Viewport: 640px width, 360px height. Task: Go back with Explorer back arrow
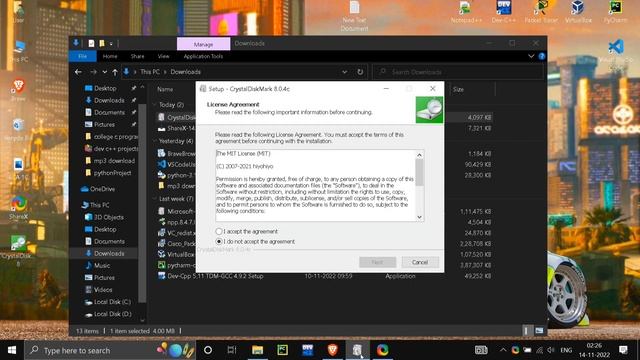[78, 72]
